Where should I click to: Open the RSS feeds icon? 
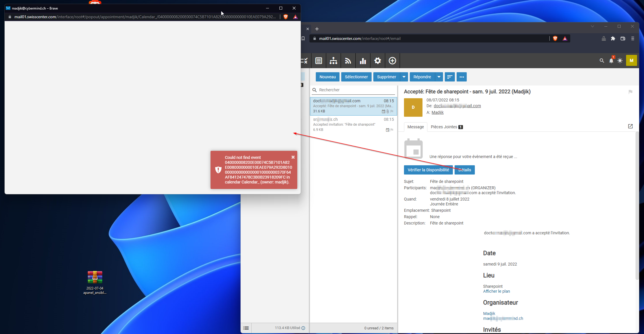click(x=348, y=61)
